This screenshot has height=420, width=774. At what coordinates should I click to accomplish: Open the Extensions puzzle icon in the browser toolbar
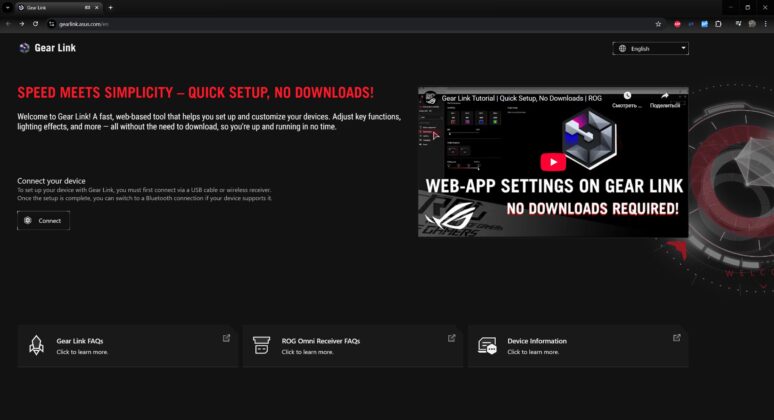point(718,24)
